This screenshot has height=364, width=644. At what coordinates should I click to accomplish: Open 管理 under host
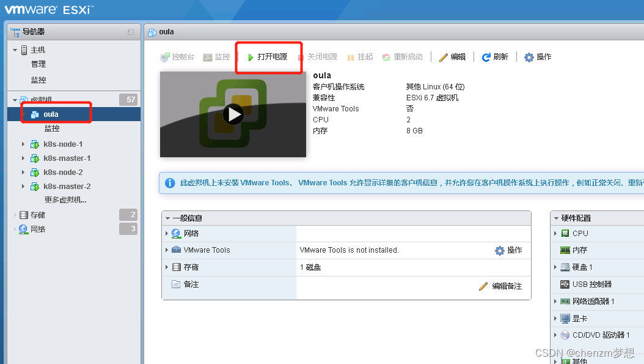[x=38, y=64]
